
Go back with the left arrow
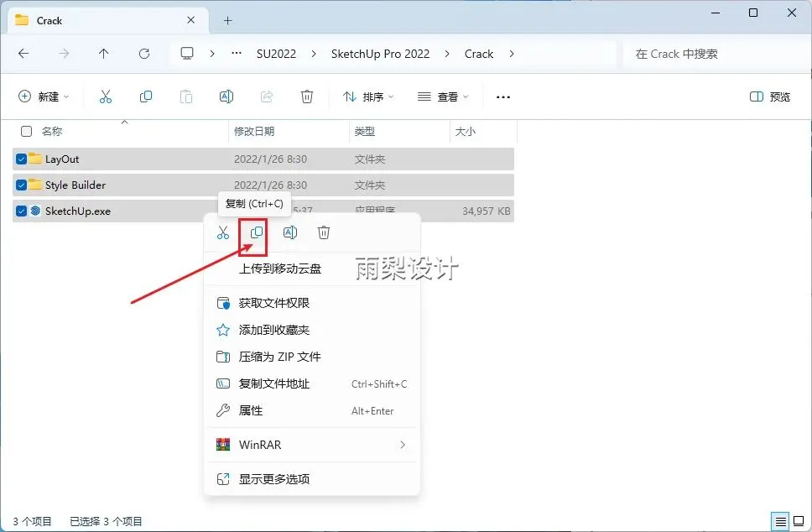(x=23, y=54)
